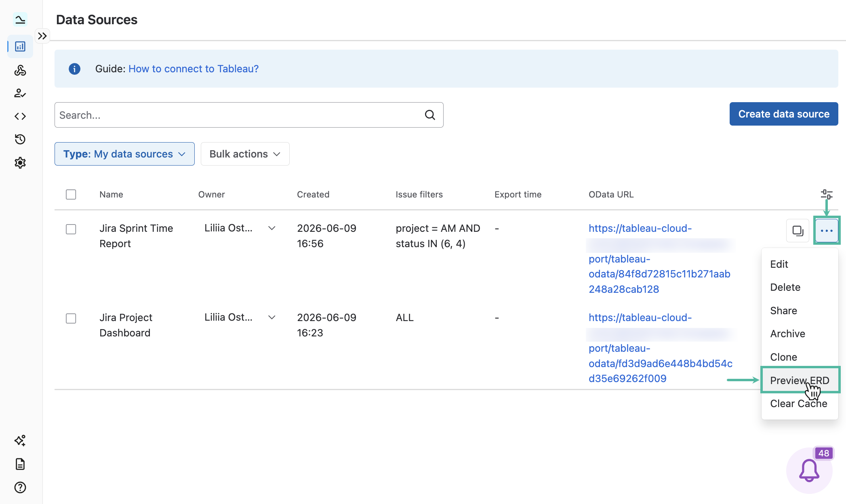Click the Create data source button
This screenshot has width=846, height=504.
tap(783, 114)
